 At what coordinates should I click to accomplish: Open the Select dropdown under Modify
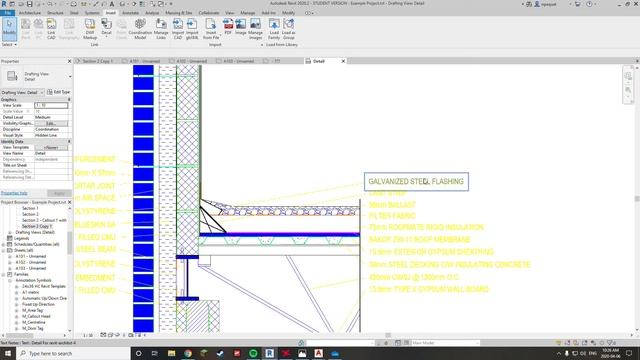pyautogui.click(x=9, y=44)
